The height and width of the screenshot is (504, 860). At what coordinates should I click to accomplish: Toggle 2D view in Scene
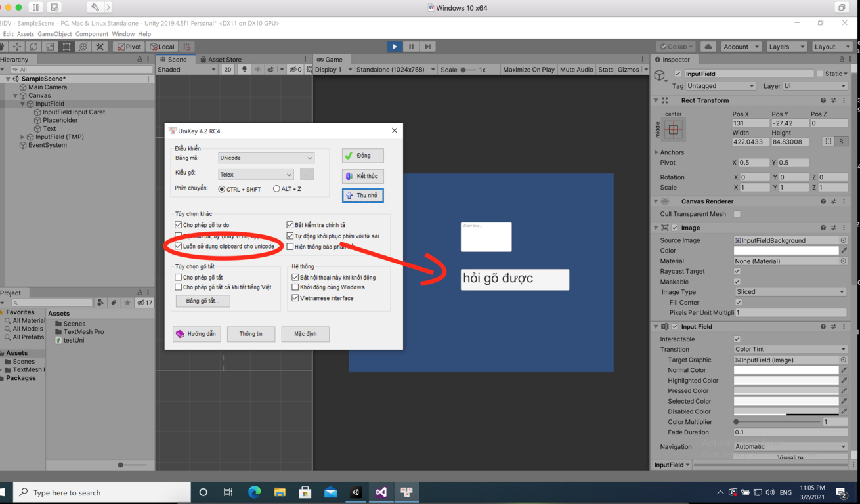228,70
